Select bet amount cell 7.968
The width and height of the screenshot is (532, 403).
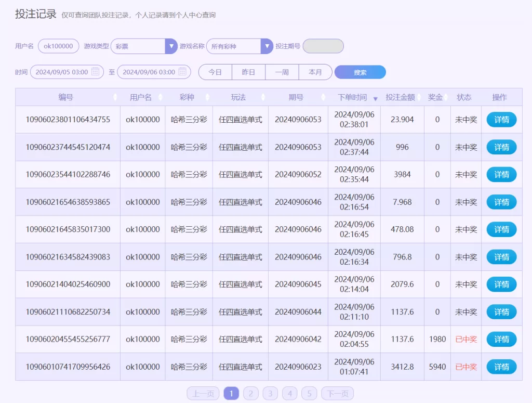pos(402,202)
